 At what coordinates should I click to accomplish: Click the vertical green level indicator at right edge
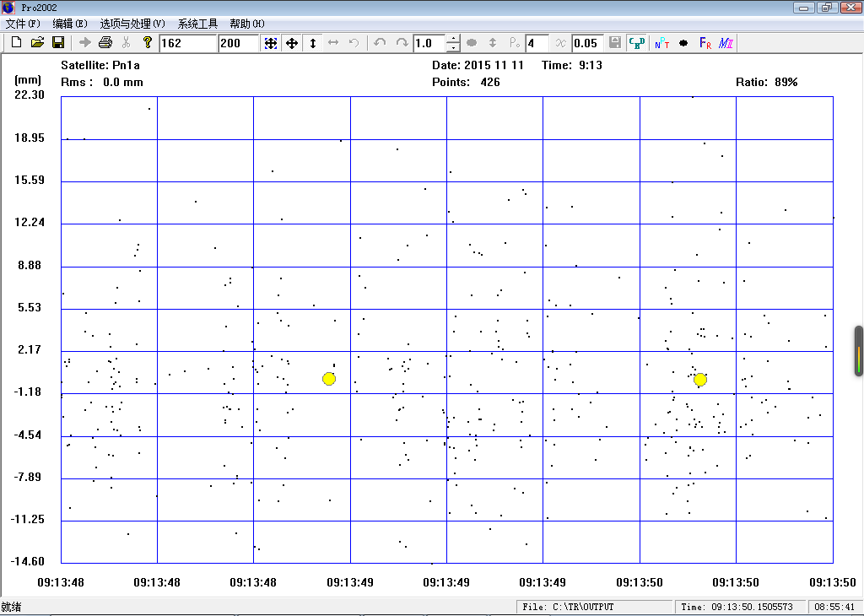(858, 352)
